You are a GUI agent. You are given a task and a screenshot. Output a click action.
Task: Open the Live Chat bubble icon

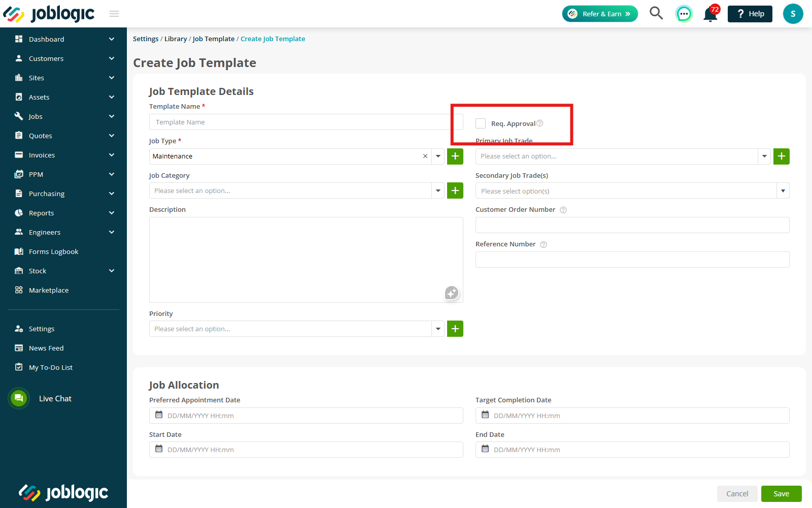pos(19,398)
